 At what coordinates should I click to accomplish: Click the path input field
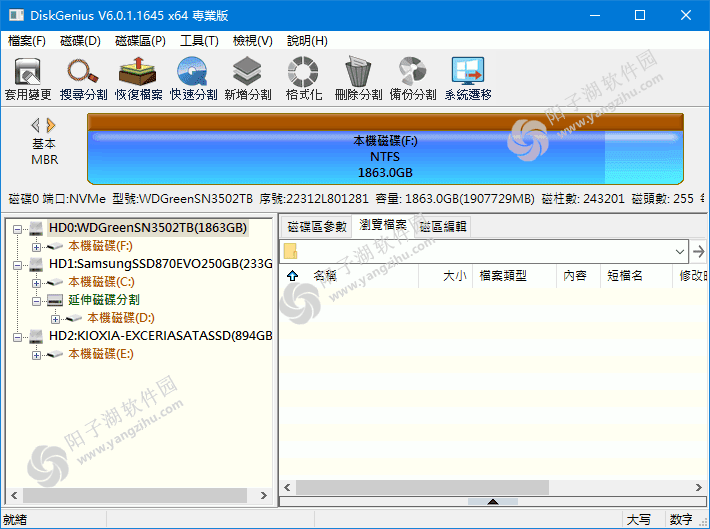(x=484, y=251)
